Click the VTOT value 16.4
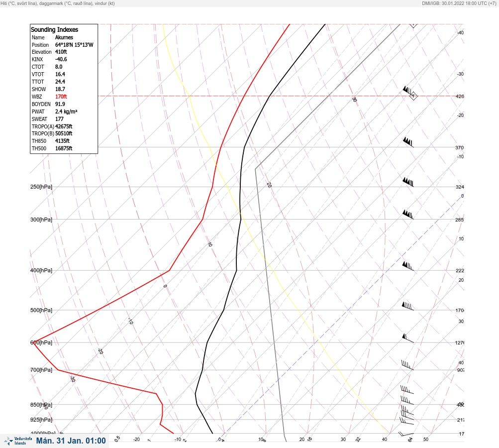Viewport: 499px width, 448px height. [x=60, y=74]
